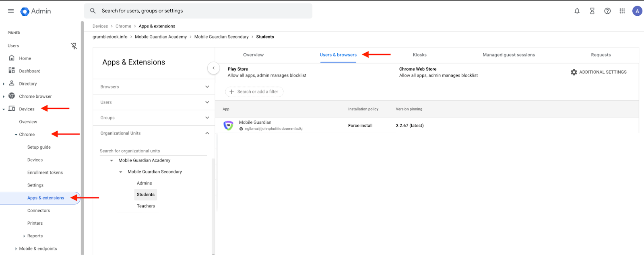The height and width of the screenshot is (255, 644).
Task: Open notifications bell
Action: tap(577, 11)
